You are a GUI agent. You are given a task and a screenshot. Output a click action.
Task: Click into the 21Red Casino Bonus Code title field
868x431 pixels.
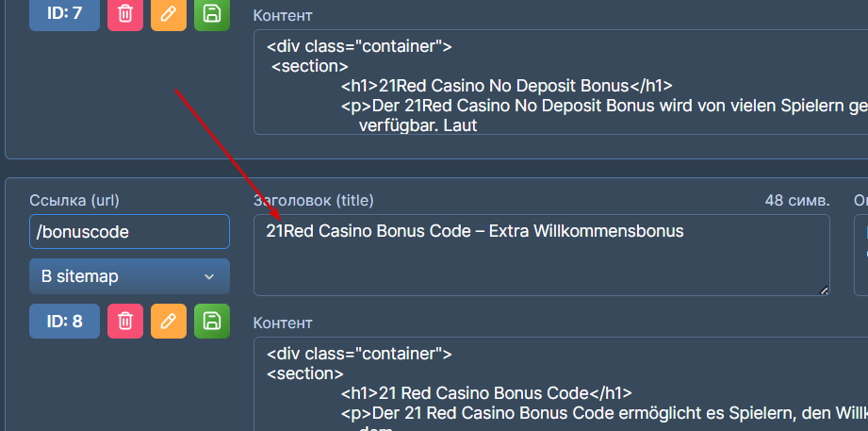coord(541,255)
